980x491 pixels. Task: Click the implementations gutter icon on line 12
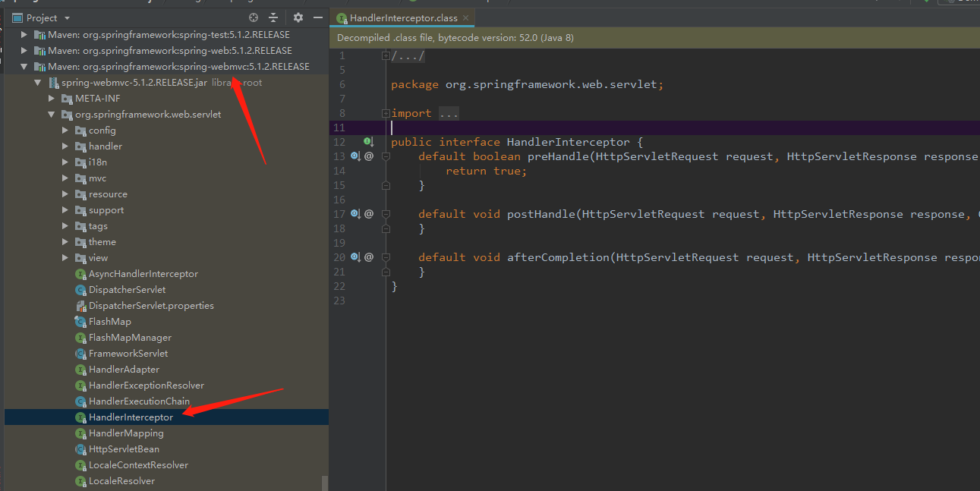point(368,141)
